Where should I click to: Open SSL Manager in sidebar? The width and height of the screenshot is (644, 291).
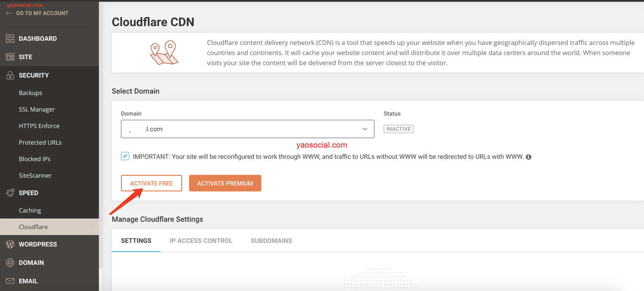pos(37,109)
